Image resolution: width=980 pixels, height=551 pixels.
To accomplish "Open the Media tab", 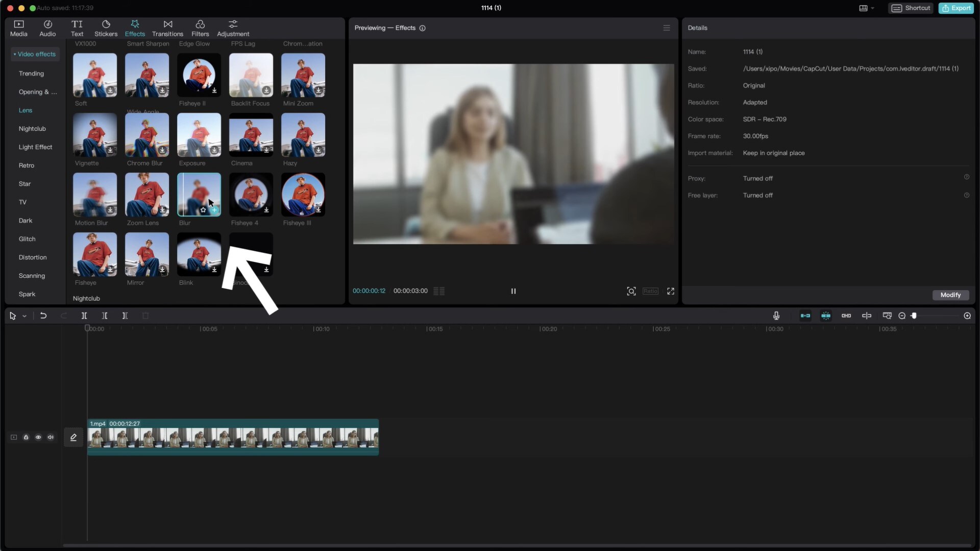I will click(x=19, y=28).
